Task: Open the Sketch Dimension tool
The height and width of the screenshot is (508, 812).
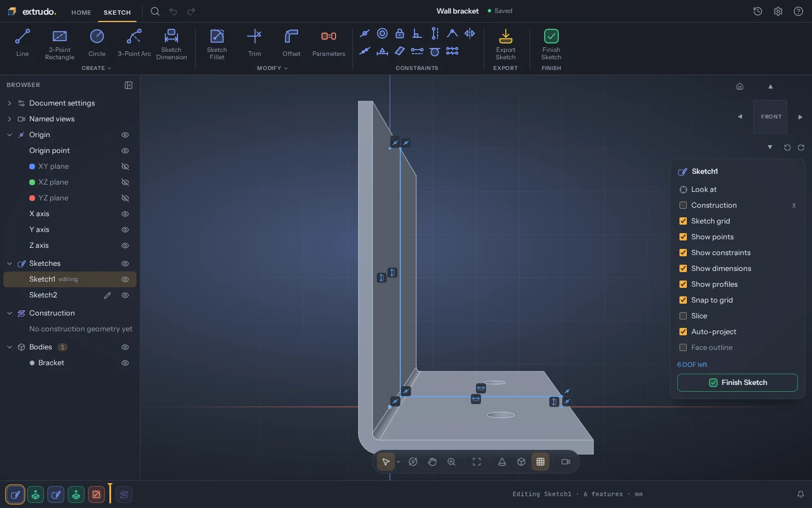Action: 171,44
